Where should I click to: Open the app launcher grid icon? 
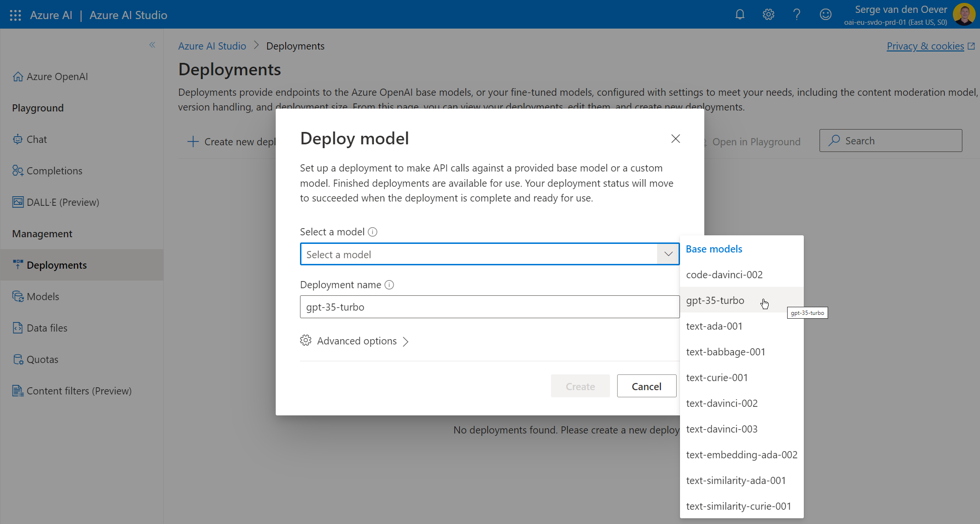click(x=15, y=15)
